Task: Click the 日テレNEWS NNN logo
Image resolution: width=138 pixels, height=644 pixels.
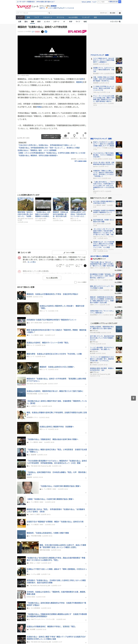Action: [77, 32]
